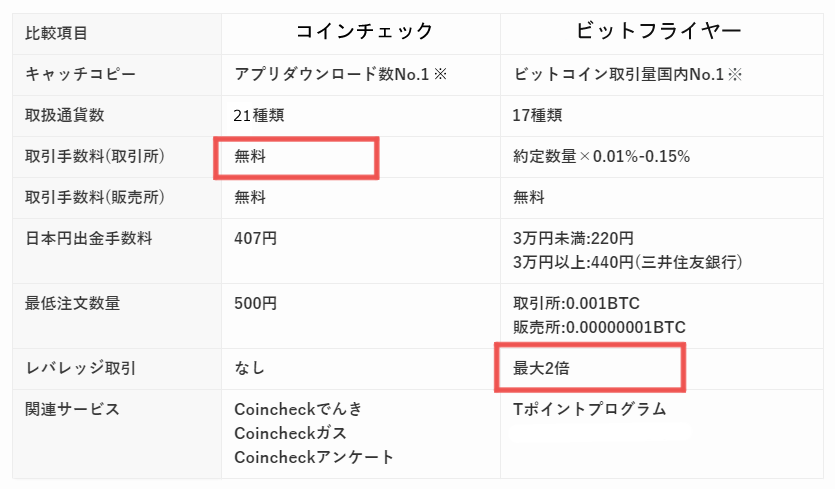Select the レバレッジ取引 row label

point(80,368)
